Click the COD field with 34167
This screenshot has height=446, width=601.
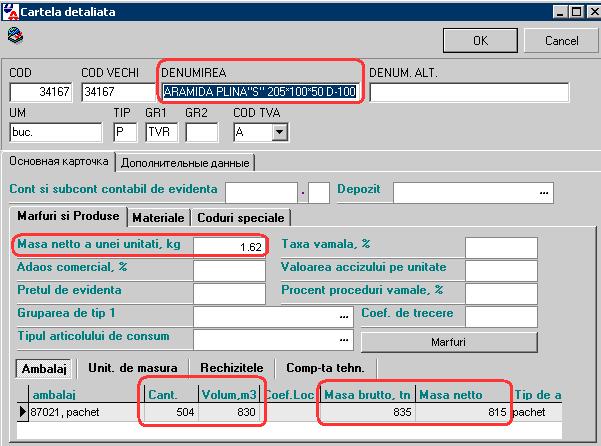(x=41, y=92)
